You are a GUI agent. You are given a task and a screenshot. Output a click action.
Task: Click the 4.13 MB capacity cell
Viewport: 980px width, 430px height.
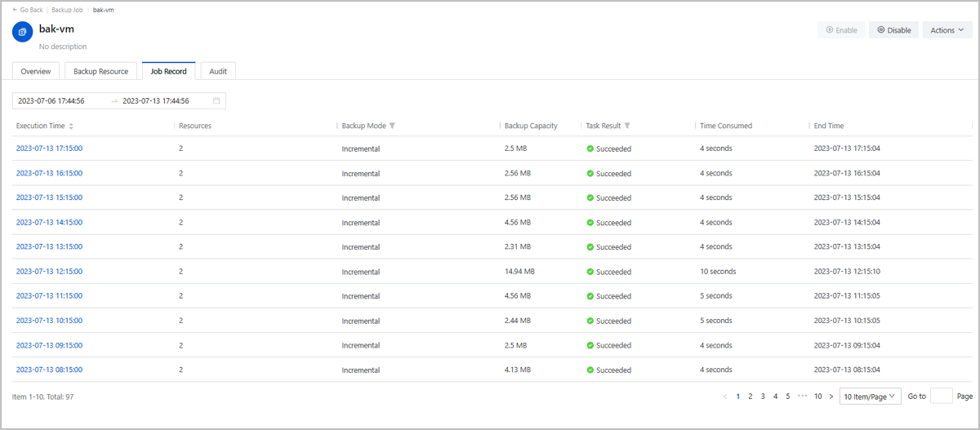coord(518,370)
